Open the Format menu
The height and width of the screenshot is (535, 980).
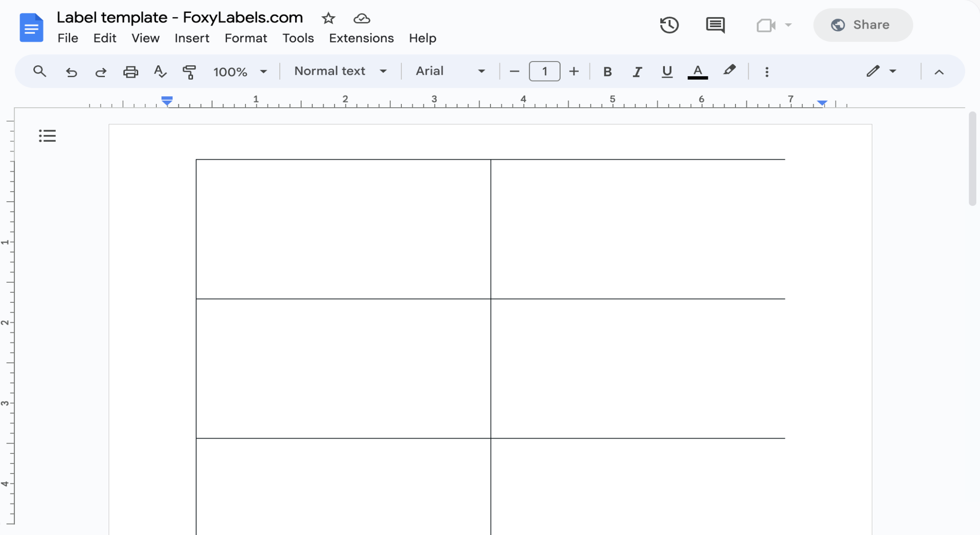tap(245, 38)
